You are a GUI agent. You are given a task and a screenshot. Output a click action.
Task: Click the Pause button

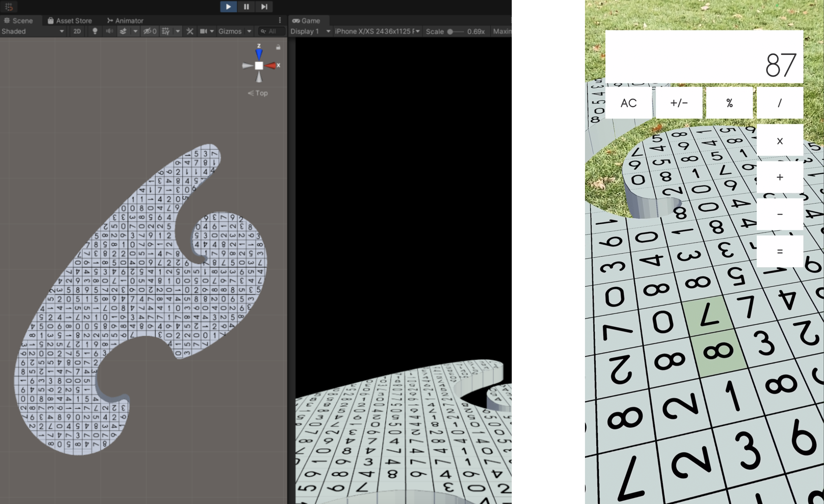click(x=246, y=7)
